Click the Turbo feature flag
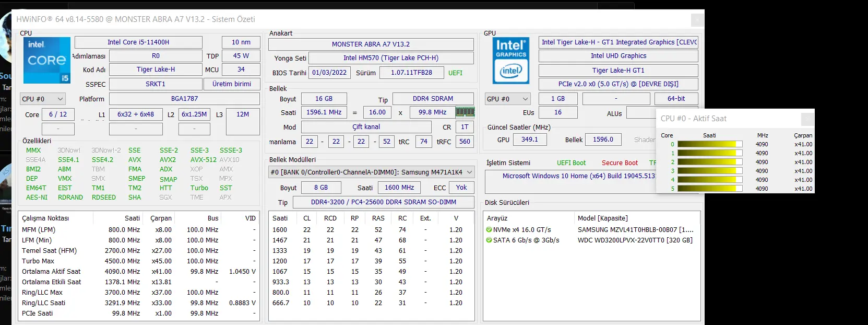The image size is (868, 325). coord(199,188)
